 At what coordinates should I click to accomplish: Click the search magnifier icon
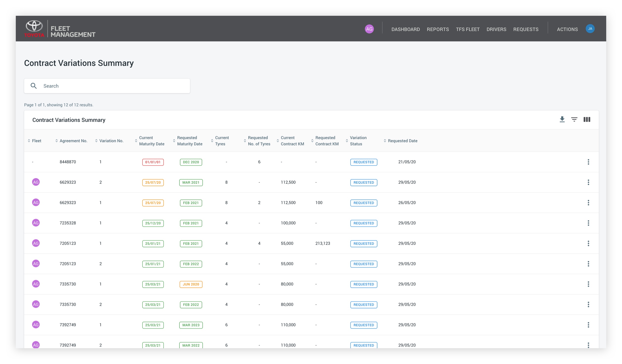click(x=34, y=86)
